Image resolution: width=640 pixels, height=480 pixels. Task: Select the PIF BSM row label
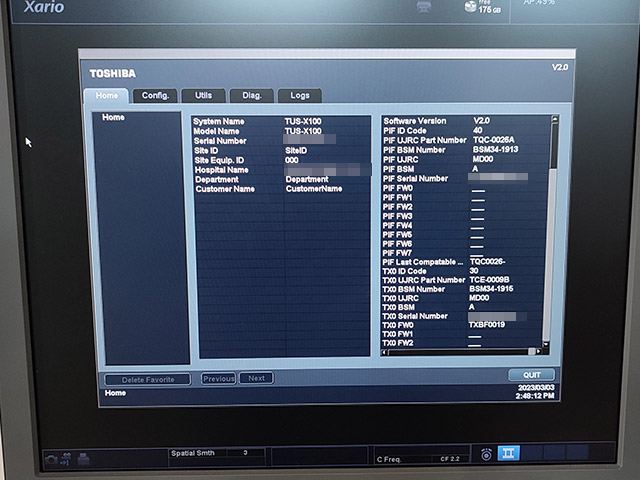point(398,169)
